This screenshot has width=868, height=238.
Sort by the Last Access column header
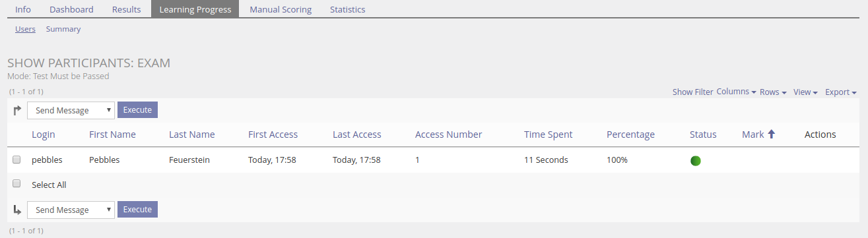tap(357, 134)
